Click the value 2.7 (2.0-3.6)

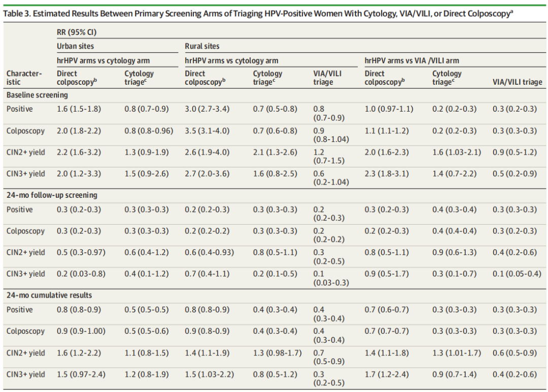pyautogui.click(x=207, y=174)
